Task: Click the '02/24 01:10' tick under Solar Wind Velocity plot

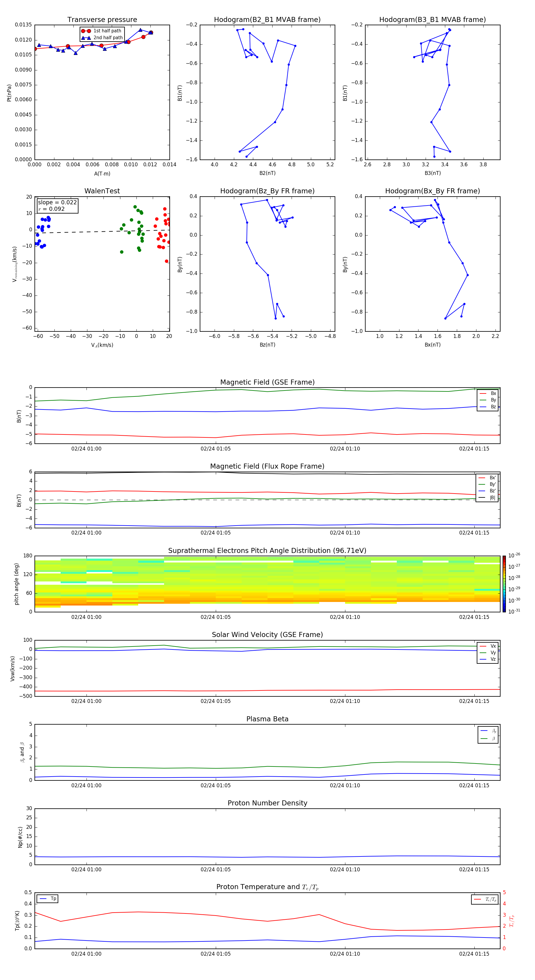Action: [344, 701]
